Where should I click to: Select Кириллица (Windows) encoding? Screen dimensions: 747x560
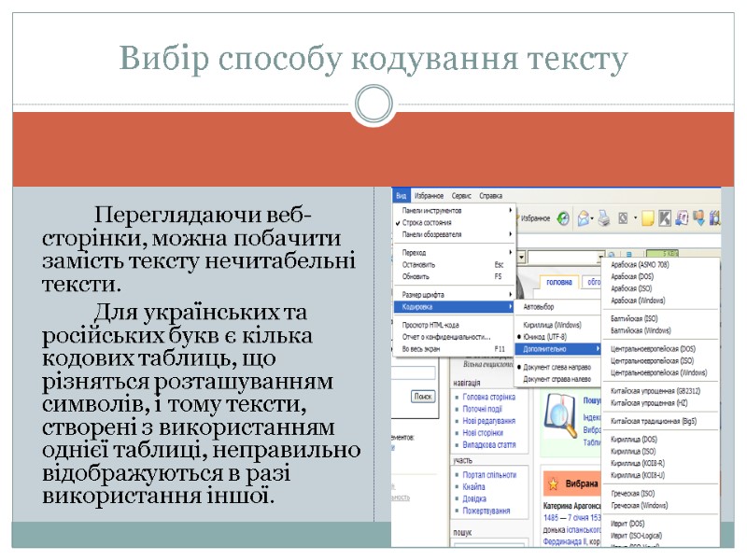coord(557,325)
